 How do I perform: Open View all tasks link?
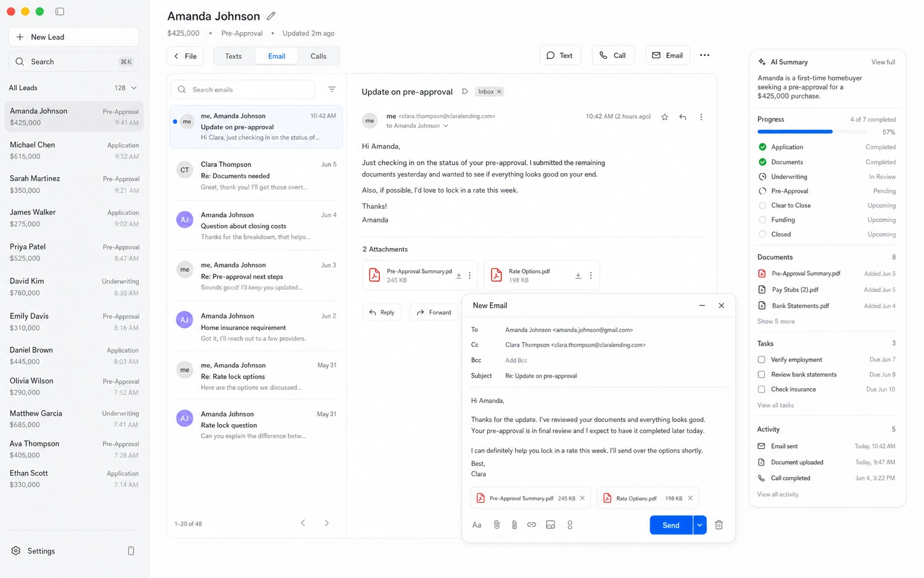click(x=775, y=406)
